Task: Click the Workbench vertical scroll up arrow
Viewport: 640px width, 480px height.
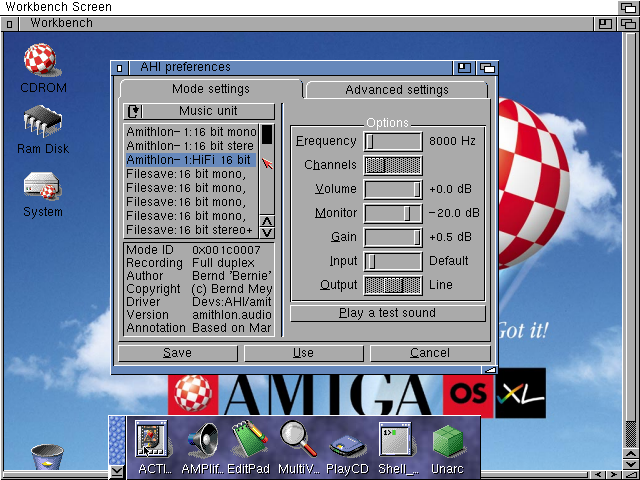Action: [x=631, y=453]
